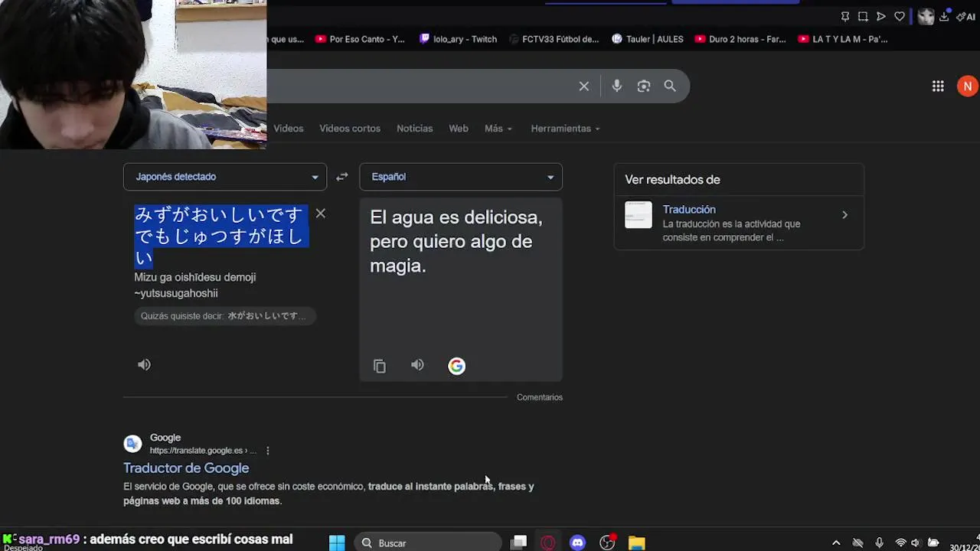This screenshot has height=551, width=980.
Task: Open Duro 2 horas bookmark
Action: coord(740,39)
